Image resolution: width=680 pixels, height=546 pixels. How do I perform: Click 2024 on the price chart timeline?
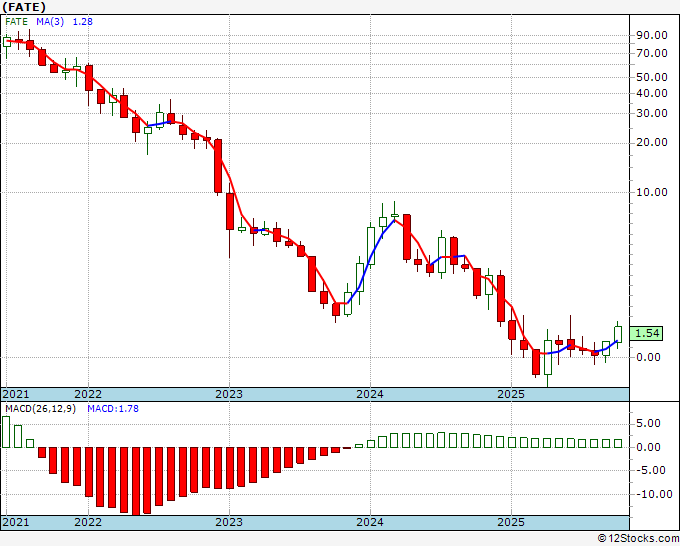pyautogui.click(x=370, y=394)
